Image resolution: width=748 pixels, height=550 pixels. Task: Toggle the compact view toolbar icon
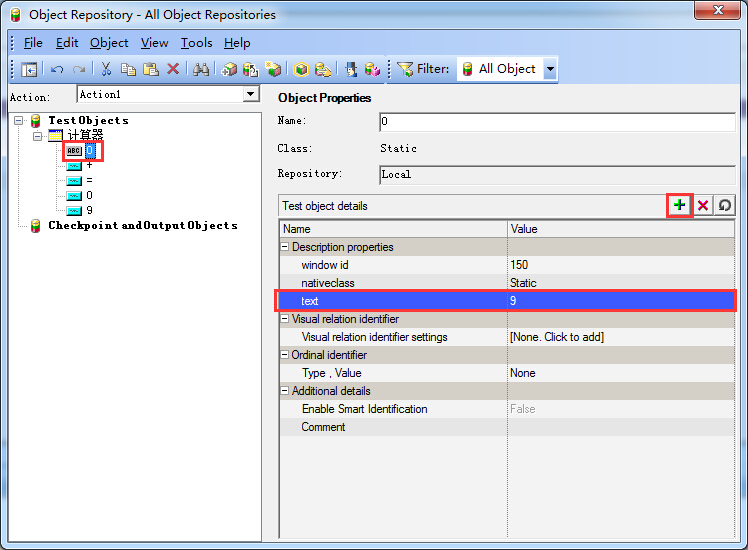coord(29,70)
